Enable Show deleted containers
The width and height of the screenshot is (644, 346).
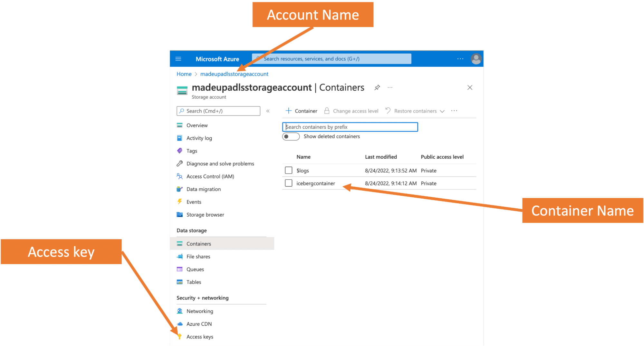290,136
